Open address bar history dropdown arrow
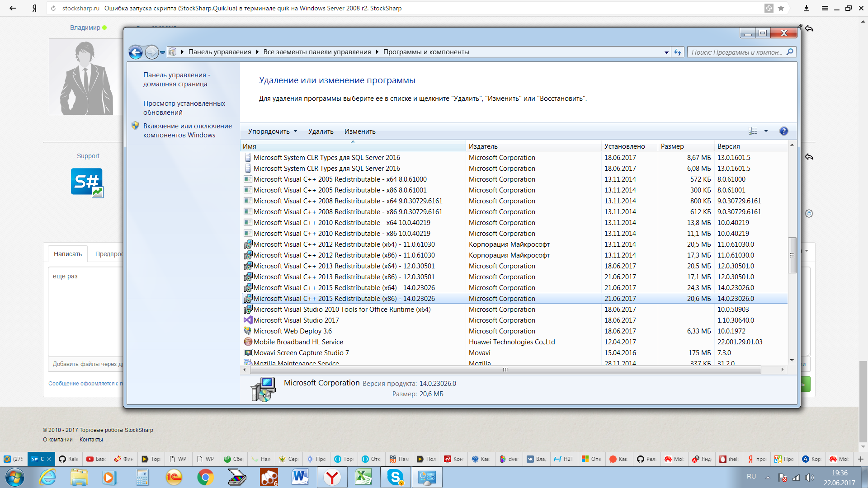 (x=666, y=52)
